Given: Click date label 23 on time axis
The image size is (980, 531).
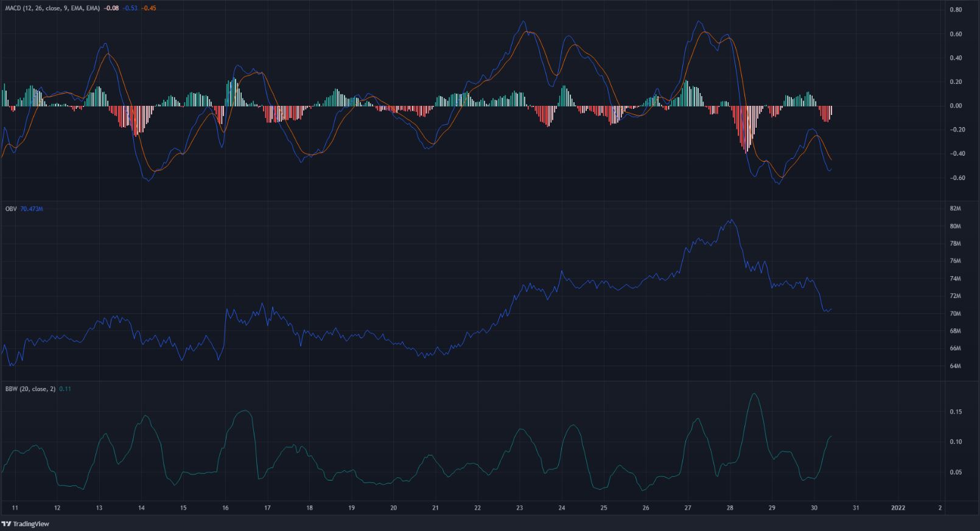Looking at the screenshot, I should coord(519,507).
